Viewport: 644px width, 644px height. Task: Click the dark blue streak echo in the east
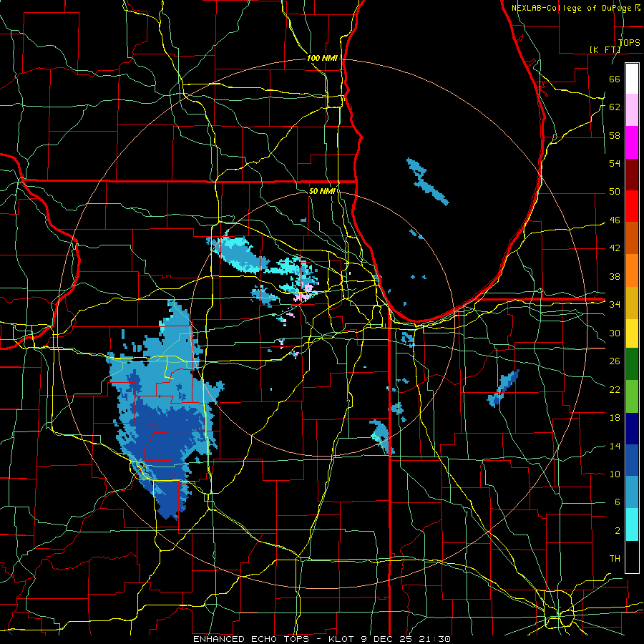(x=503, y=388)
